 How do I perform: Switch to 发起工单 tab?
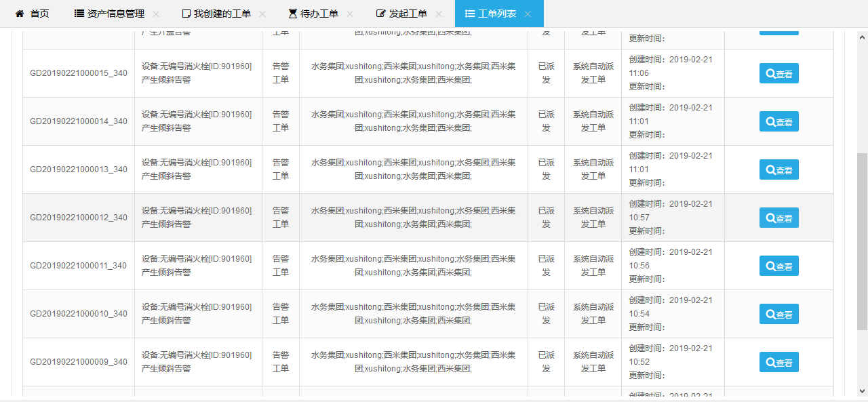[401, 14]
